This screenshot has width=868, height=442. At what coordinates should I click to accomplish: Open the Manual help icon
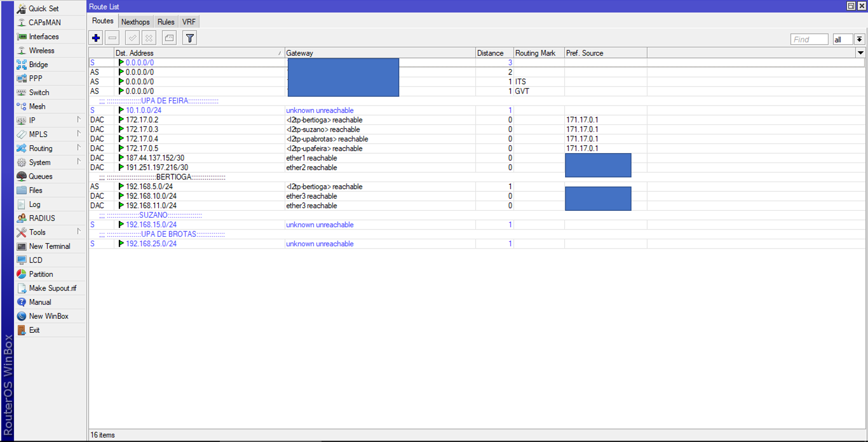pyautogui.click(x=21, y=302)
